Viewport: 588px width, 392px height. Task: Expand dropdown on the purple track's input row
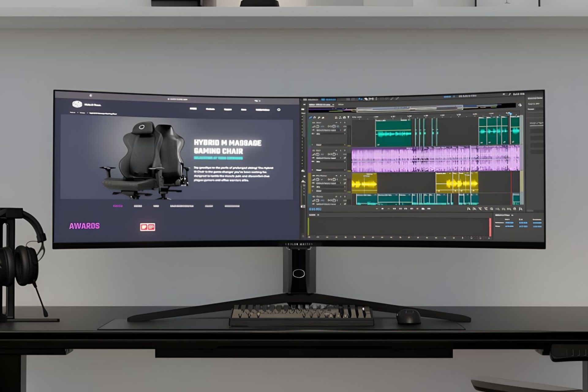(341, 158)
